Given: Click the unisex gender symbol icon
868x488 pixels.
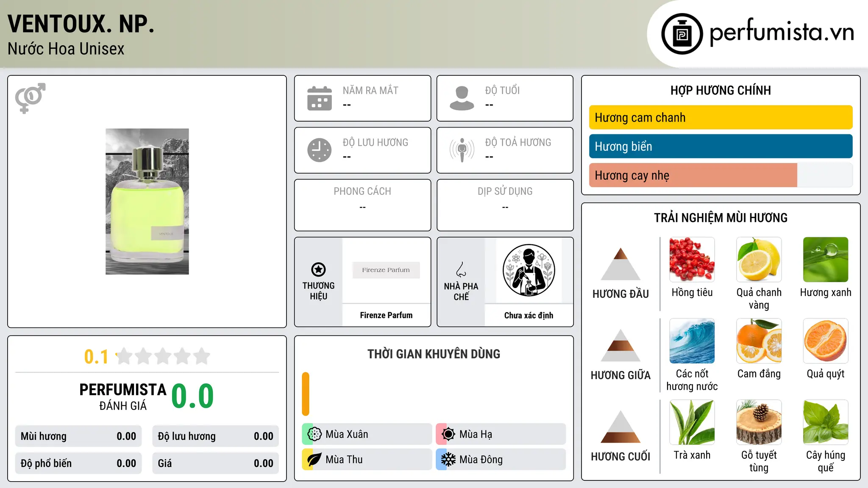Looking at the screenshot, I should (x=30, y=98).
